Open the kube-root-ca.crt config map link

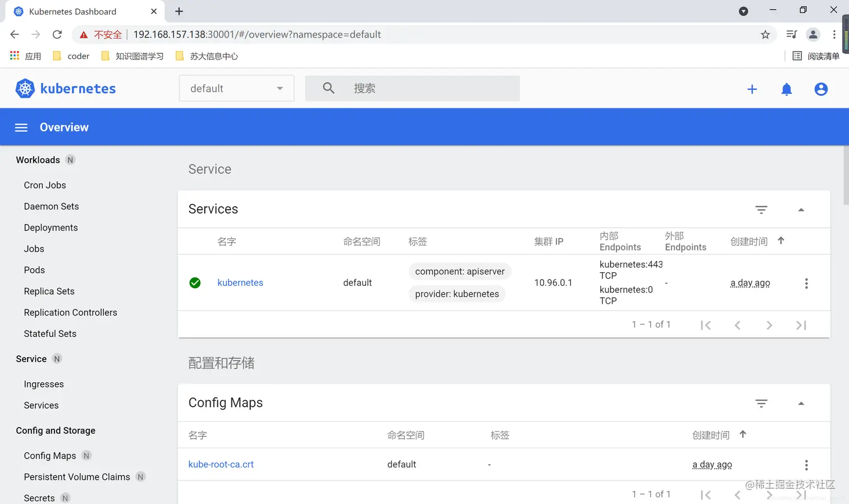[221, 465]
